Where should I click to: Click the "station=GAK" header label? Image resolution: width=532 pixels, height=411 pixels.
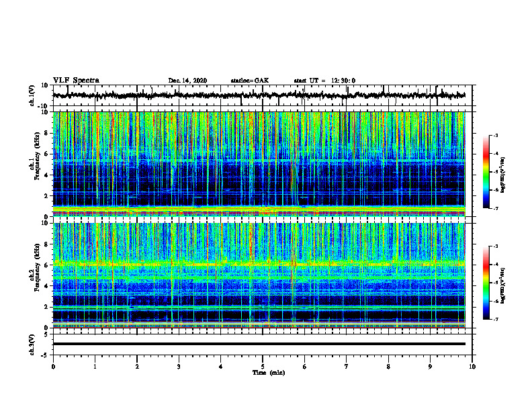[x=250, y=81]
